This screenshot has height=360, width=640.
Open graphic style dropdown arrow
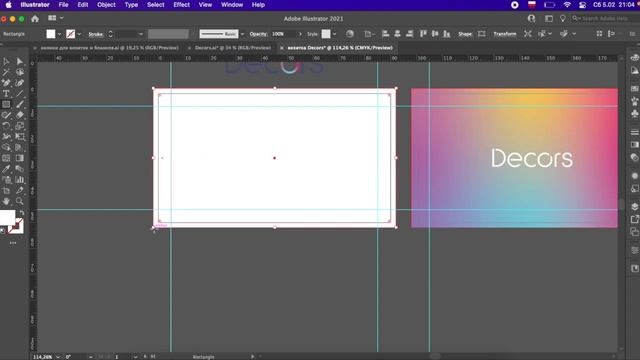(x=334, y=34)
